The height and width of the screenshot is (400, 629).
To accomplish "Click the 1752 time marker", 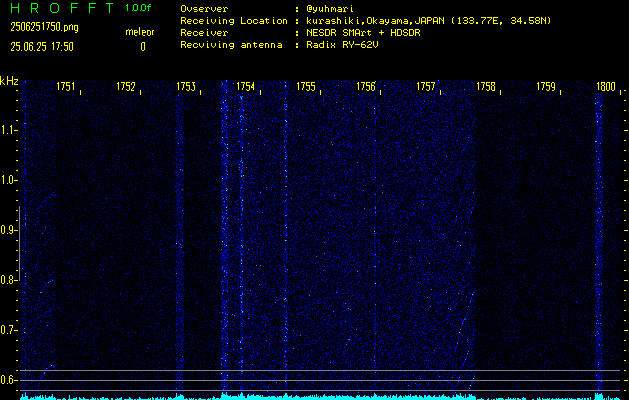I will pos(126,86).
